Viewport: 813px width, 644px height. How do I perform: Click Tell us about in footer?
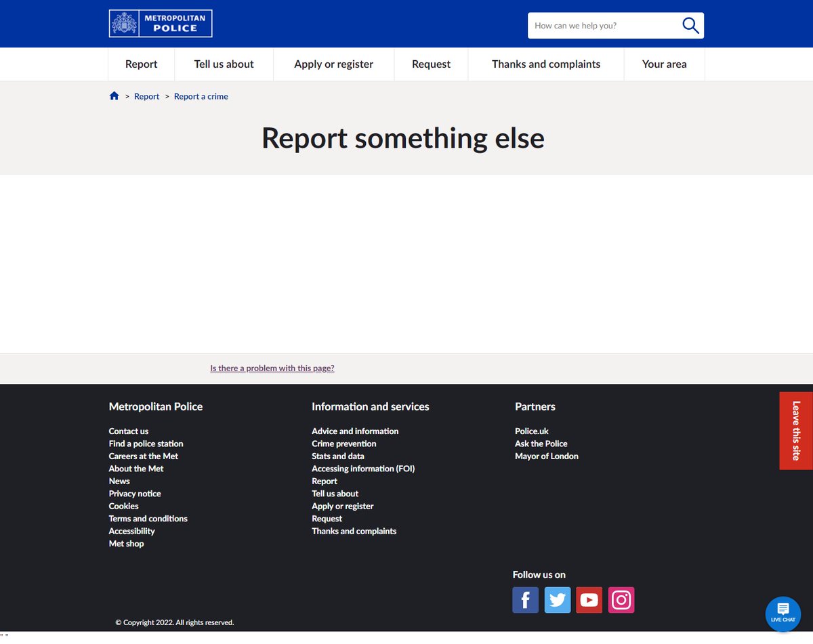tap(335, 494)
